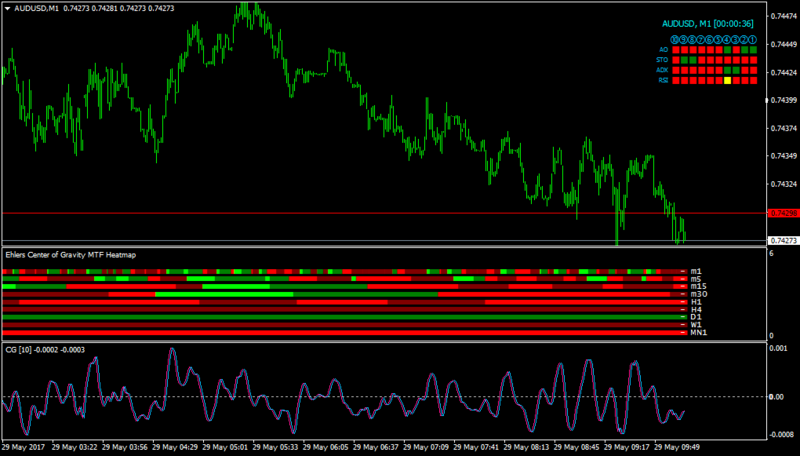This screenshot has height=456, width=800.
Task: Click the 0.74349 price axis value
Action: [785, 156]
